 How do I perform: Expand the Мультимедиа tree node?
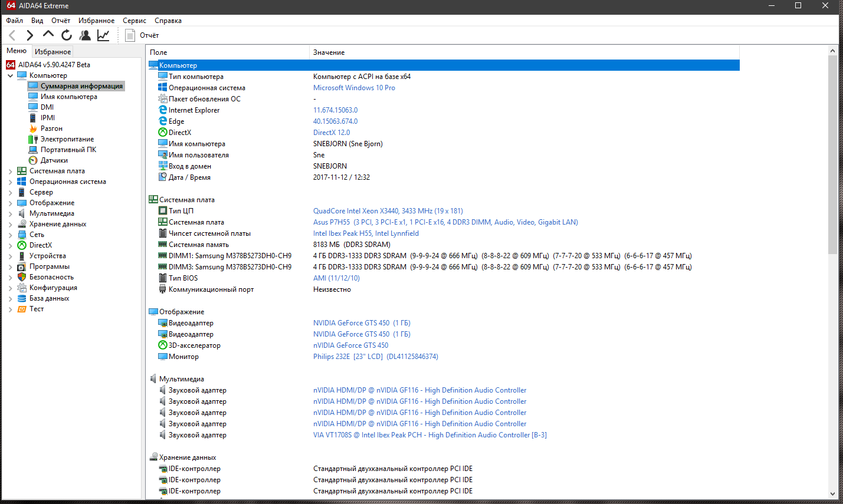pos(10,213)
